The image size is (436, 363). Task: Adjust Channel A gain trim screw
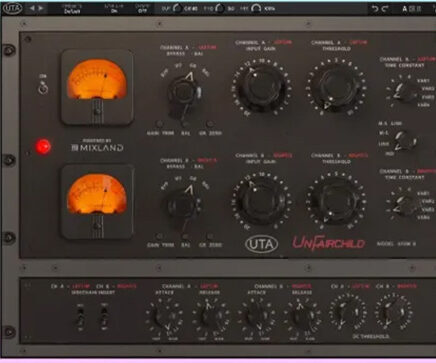[x=160, y=124]
